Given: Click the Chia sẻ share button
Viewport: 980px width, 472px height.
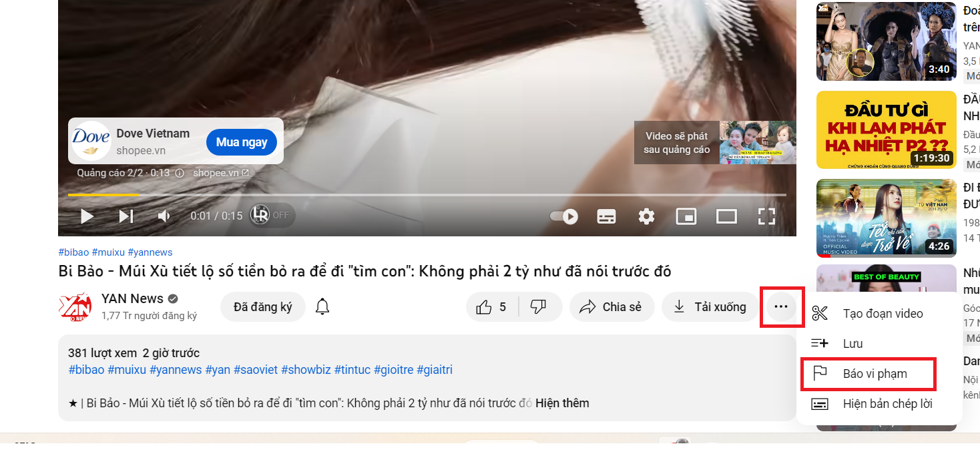Looking at the screenshot, I should [x=612, y=307].
